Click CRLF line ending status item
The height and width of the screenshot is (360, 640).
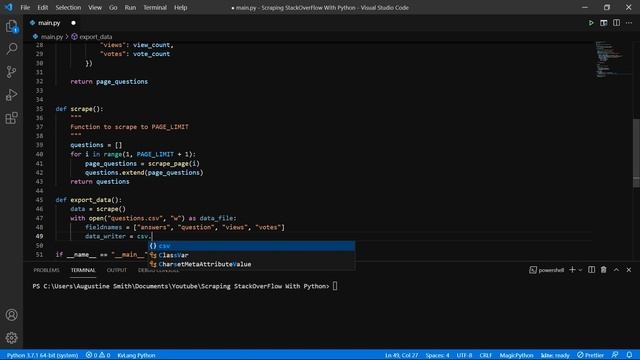coord(486,355)
